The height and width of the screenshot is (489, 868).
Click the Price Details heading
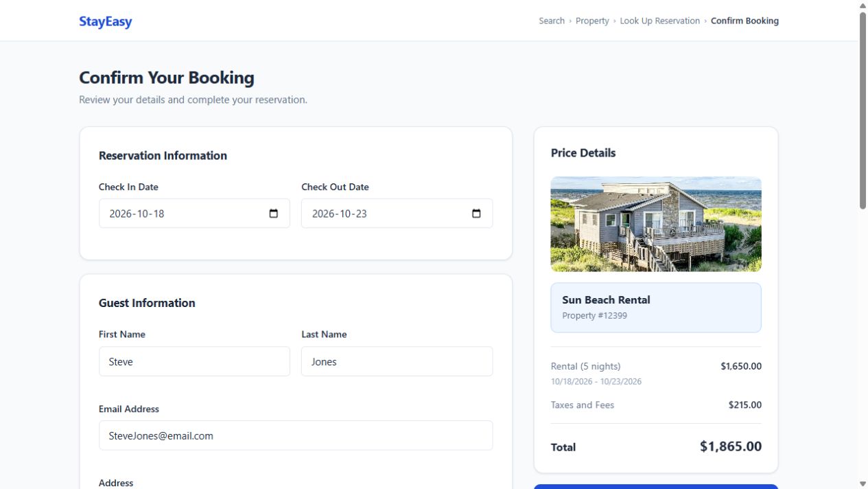pyautogui.click(x=583, y=152)
